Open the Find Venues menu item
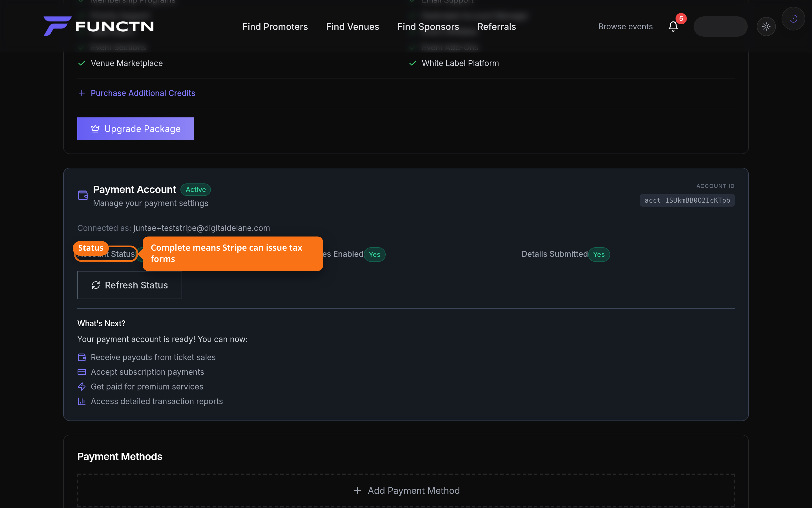This screenshot has width=812, height=508. pos(352,27)
